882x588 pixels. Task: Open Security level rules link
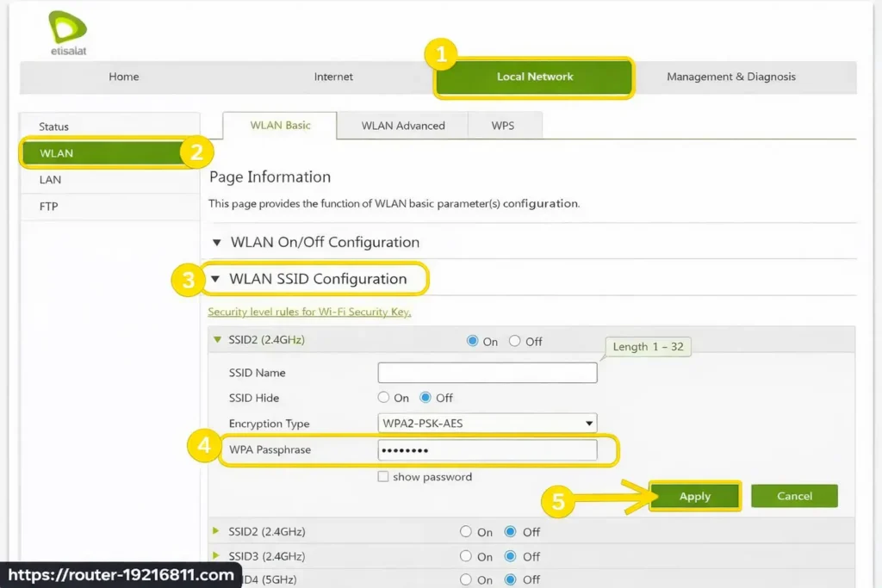(x=309, y=312)
